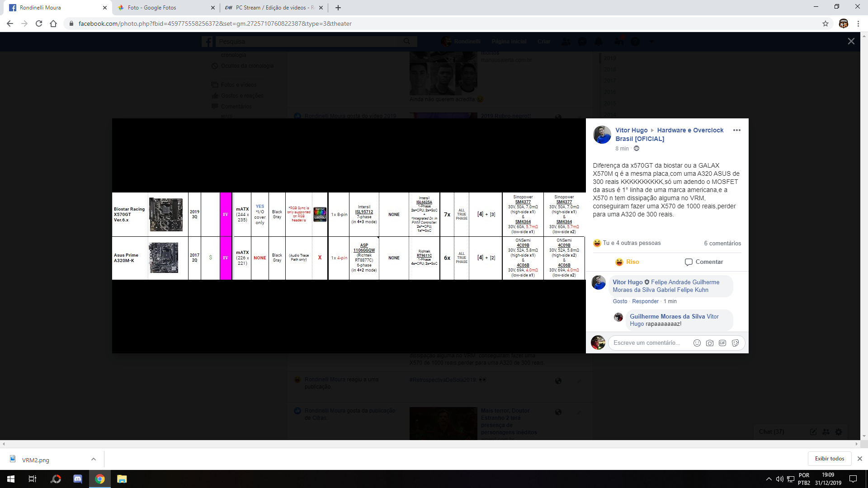Click the Exibir todos downloads button
868x488 pixels.
830,459
